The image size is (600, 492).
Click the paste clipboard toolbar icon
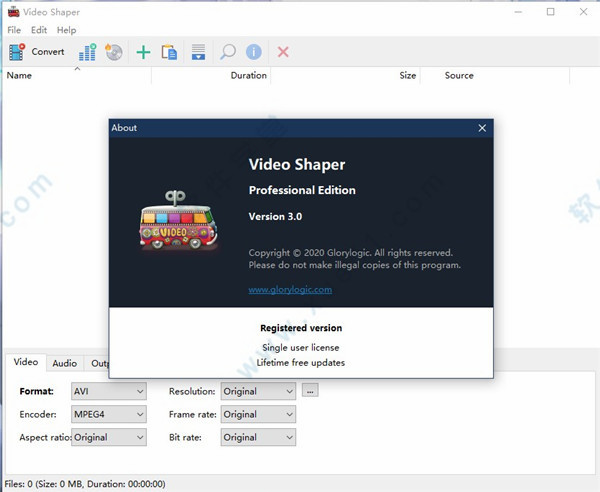click(x=169, y=52)
